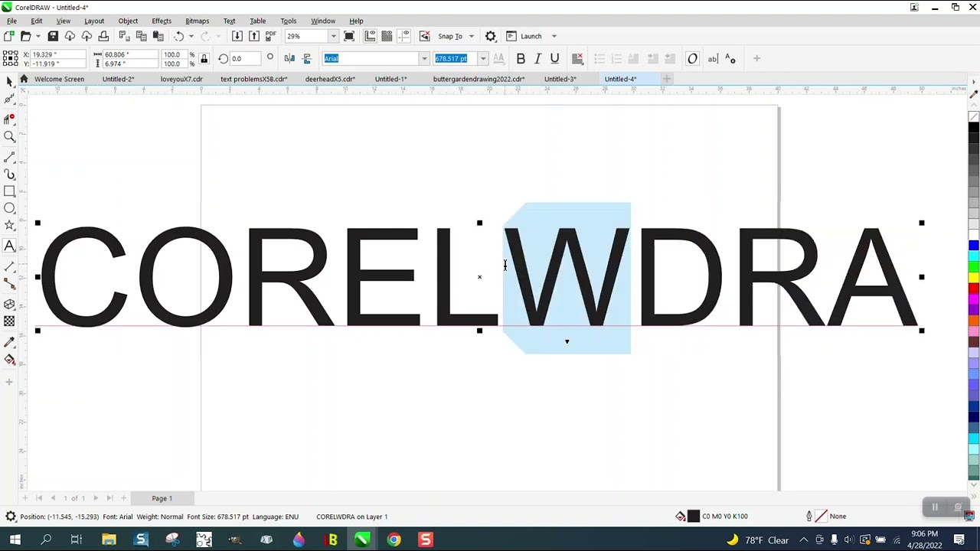980x551 pixels.
Task: Select the Parallel Dimension tool
Action: 9,266
